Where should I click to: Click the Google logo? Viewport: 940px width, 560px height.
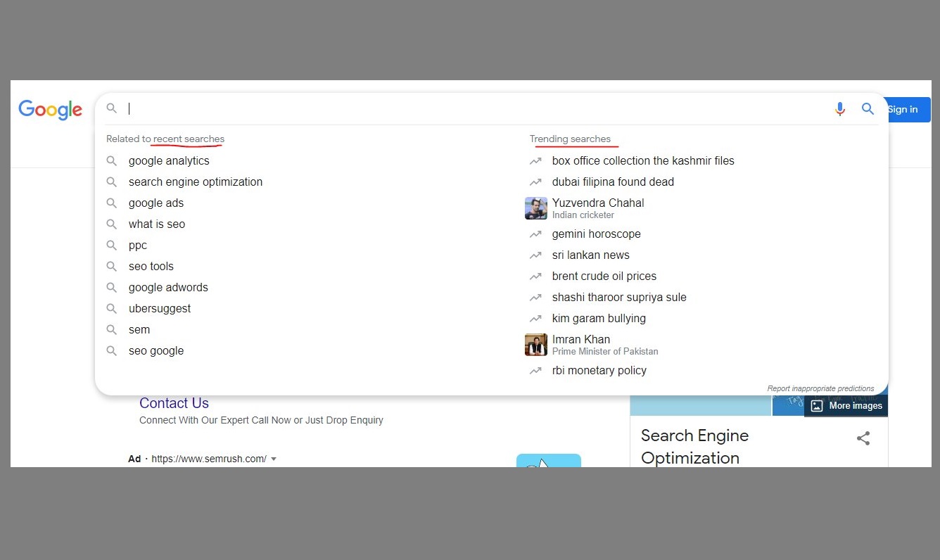(51, 110)
